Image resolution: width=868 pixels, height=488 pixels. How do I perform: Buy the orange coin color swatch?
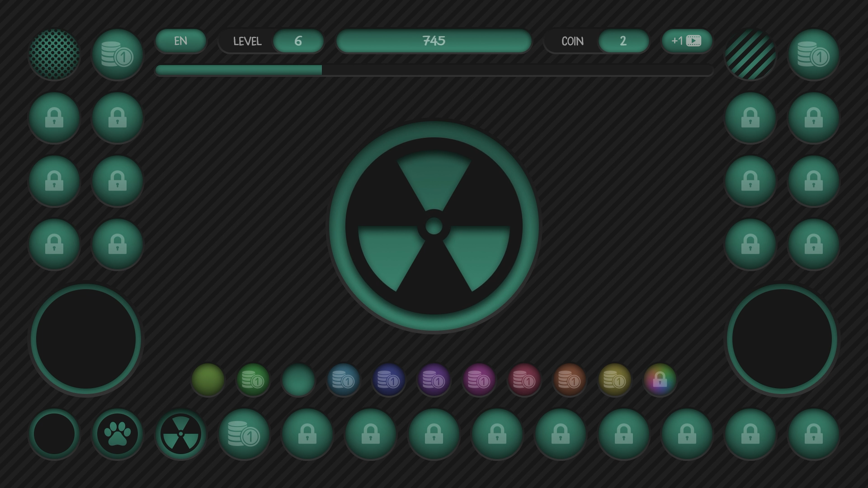(570, 380)
